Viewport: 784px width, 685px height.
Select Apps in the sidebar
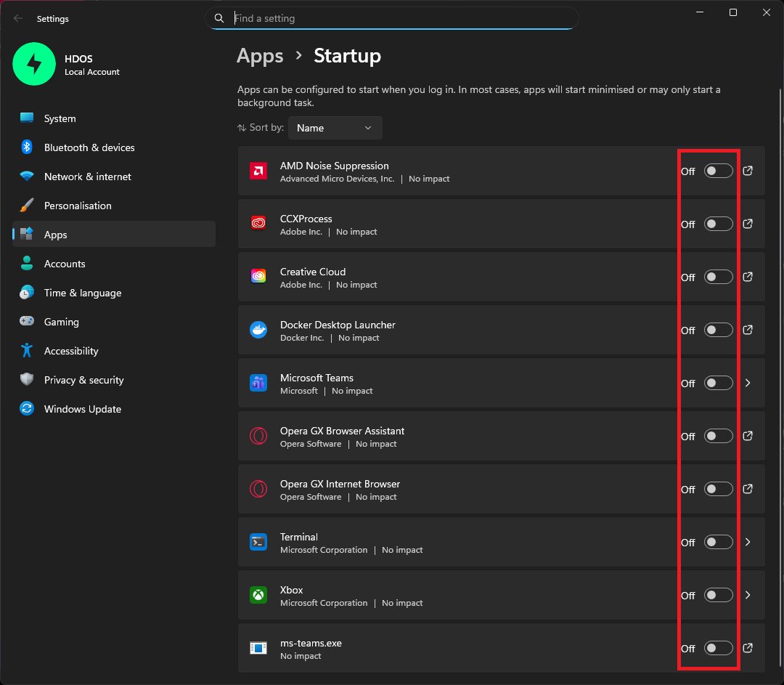tap(114, 234)
